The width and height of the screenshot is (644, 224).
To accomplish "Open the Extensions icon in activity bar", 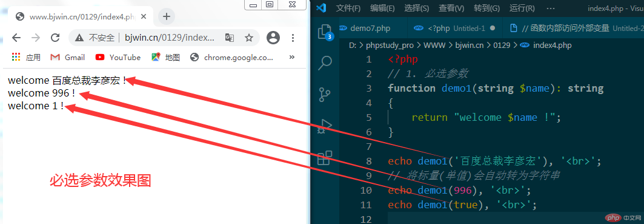I will 325,157.
